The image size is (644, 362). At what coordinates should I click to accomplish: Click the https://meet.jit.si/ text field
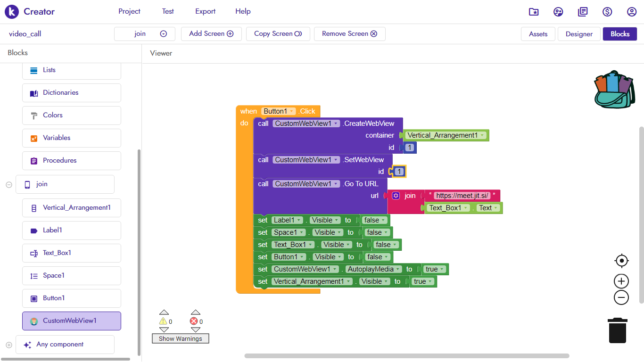click(x=462, y=196)
